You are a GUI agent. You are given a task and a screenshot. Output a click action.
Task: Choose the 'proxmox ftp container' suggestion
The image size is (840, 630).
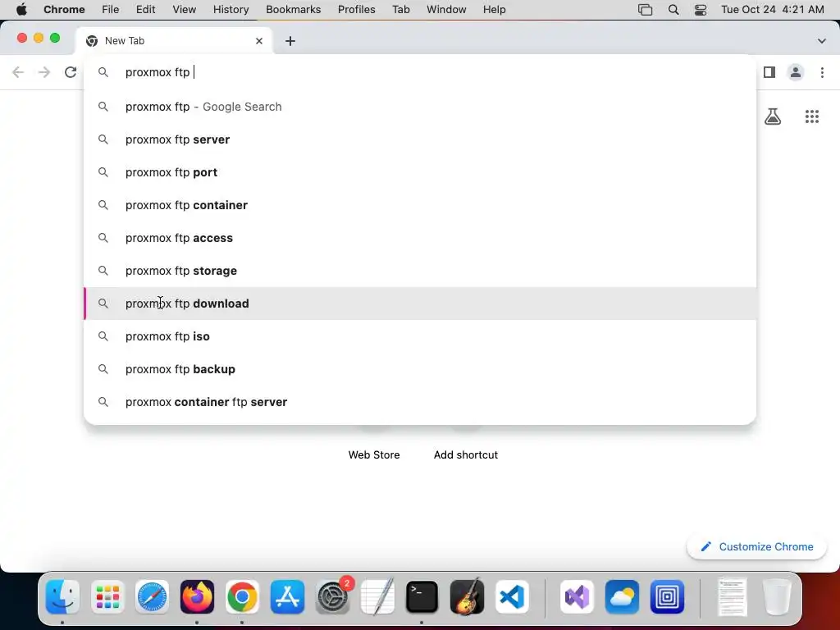coord(420,205)
